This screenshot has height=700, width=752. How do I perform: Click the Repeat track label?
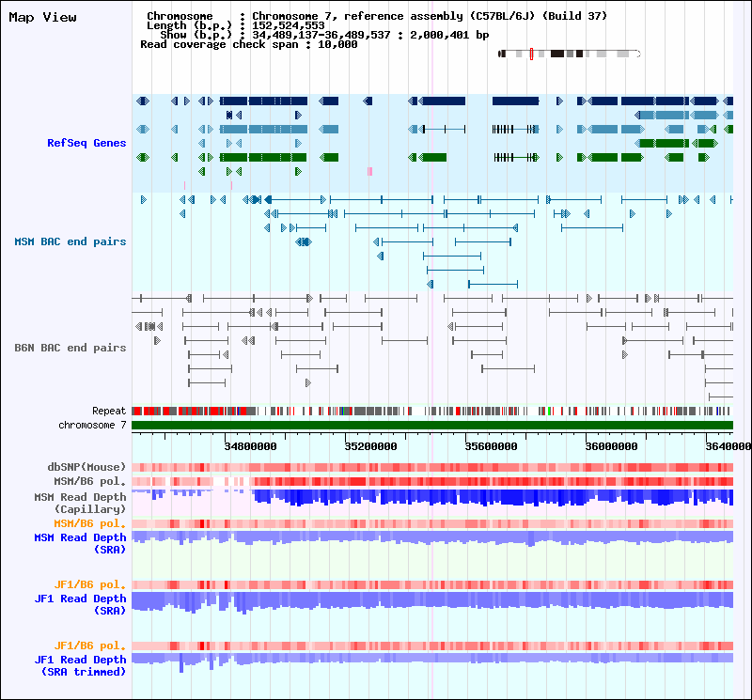[109, 411]
